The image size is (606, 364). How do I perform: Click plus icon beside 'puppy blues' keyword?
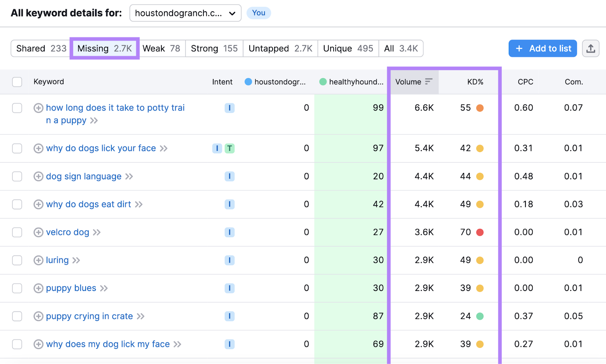[x=38, y=288]
